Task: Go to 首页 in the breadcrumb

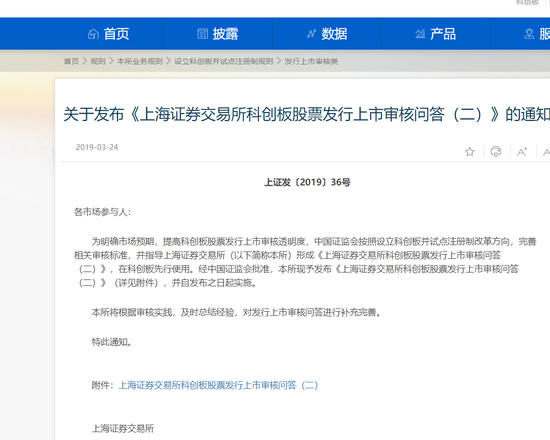Action: coord(71,61)
